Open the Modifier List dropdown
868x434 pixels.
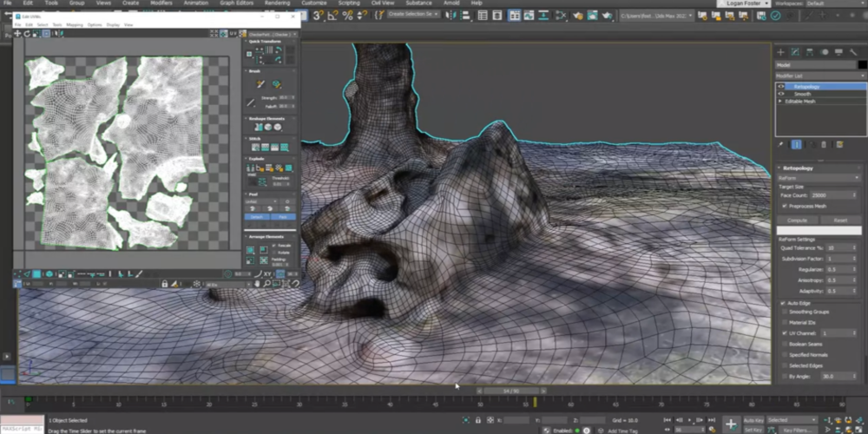(x=820, y=76)
